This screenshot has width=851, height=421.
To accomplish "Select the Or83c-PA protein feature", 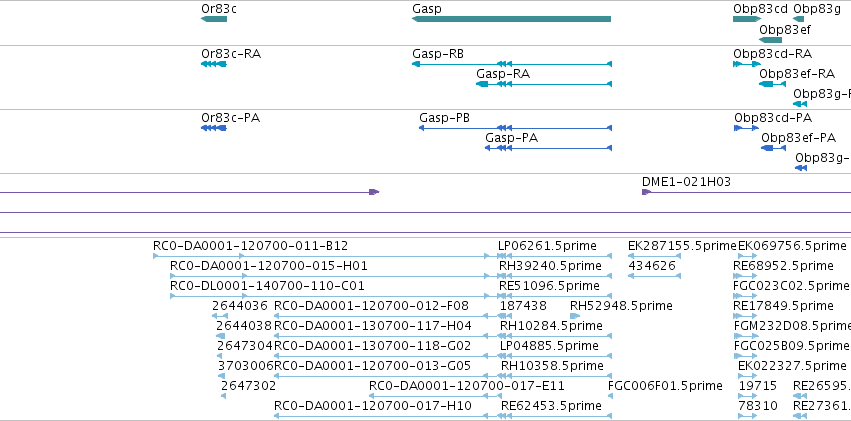I will pos(214,128).
